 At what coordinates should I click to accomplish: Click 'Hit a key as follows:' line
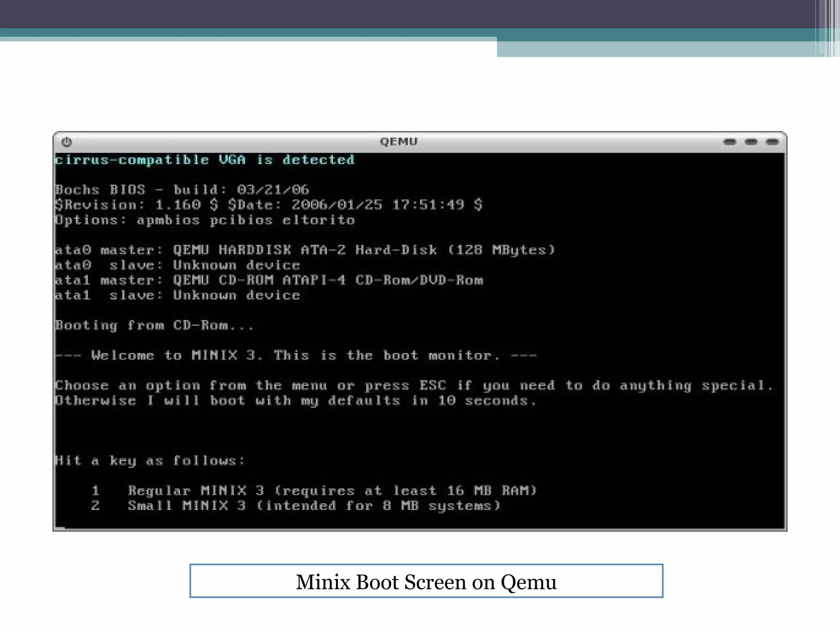coord(150,461)
